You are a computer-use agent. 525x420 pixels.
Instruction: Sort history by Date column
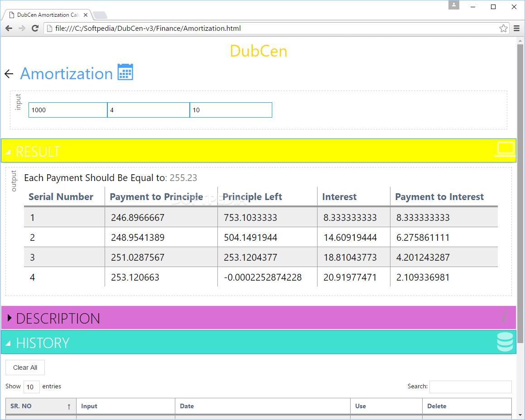(263, 406)
